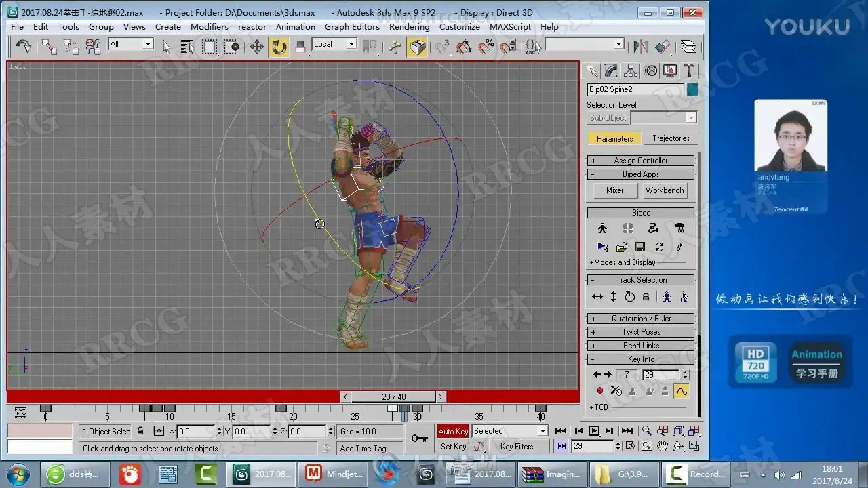Click the Set Key button

coord(453,447)
